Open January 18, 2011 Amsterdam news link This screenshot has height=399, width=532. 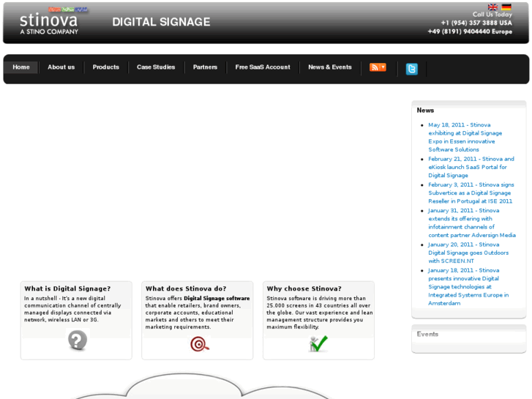pos(468,286)
